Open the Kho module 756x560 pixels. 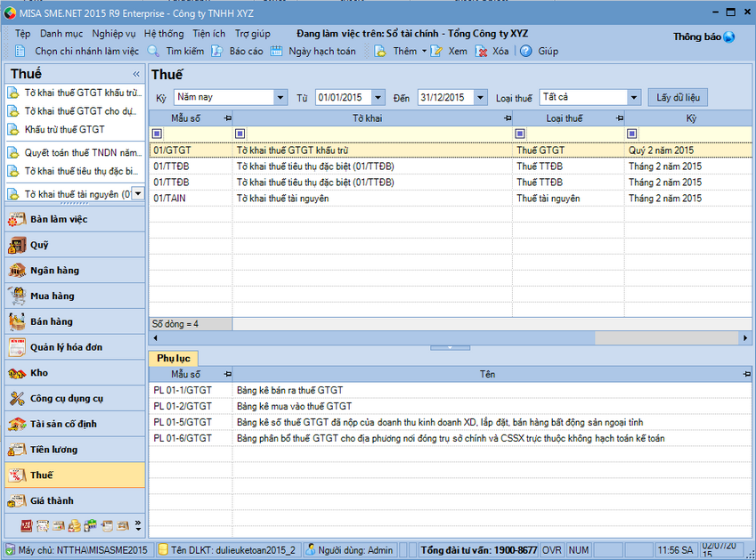(75, 372)
